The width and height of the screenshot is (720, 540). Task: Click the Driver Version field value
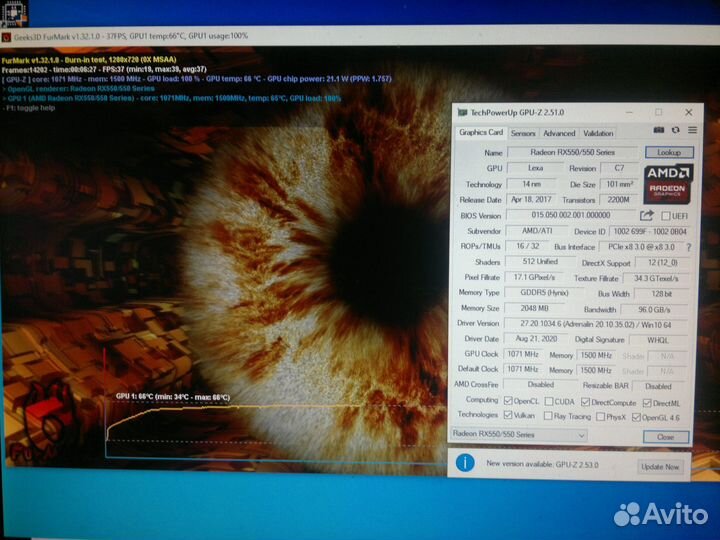(596, 324)
